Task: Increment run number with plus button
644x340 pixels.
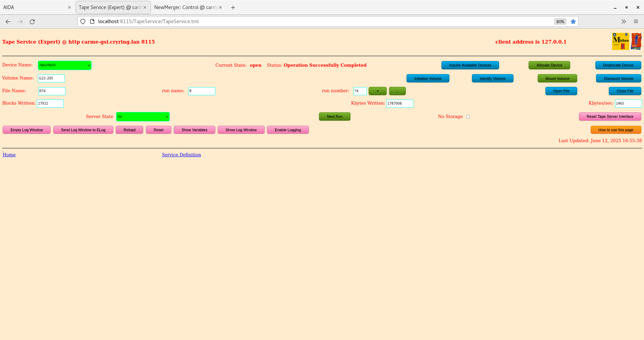Action: (377, 91)
